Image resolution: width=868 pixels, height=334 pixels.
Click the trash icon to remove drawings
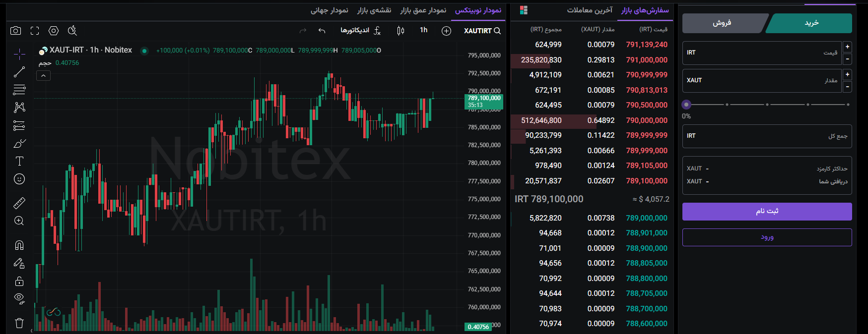19,323
